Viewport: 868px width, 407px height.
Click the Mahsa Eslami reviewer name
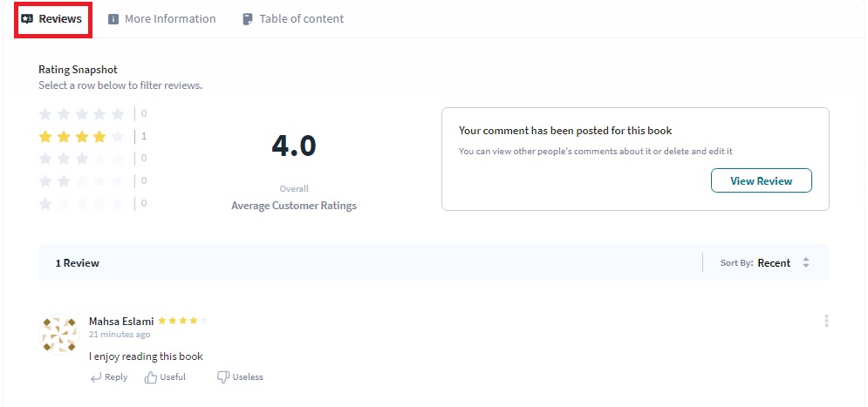[x=121, y=321]
